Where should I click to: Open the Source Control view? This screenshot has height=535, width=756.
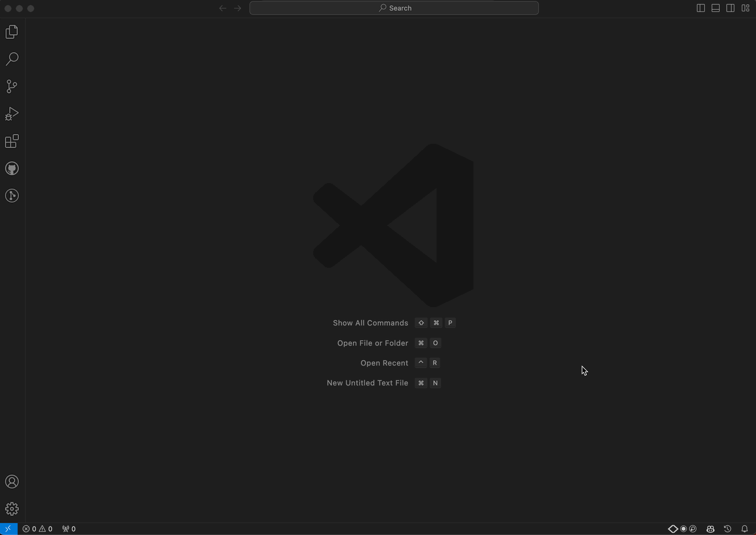tap(12, 86)
